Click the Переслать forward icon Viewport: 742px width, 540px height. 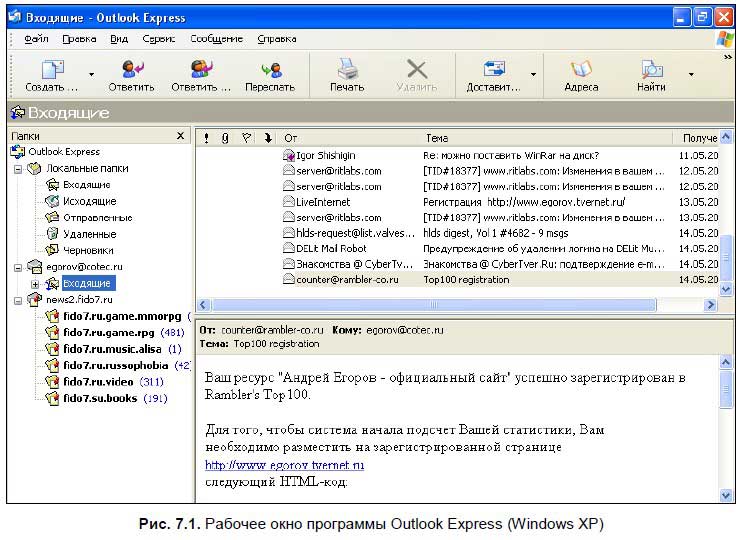point(270,70)
